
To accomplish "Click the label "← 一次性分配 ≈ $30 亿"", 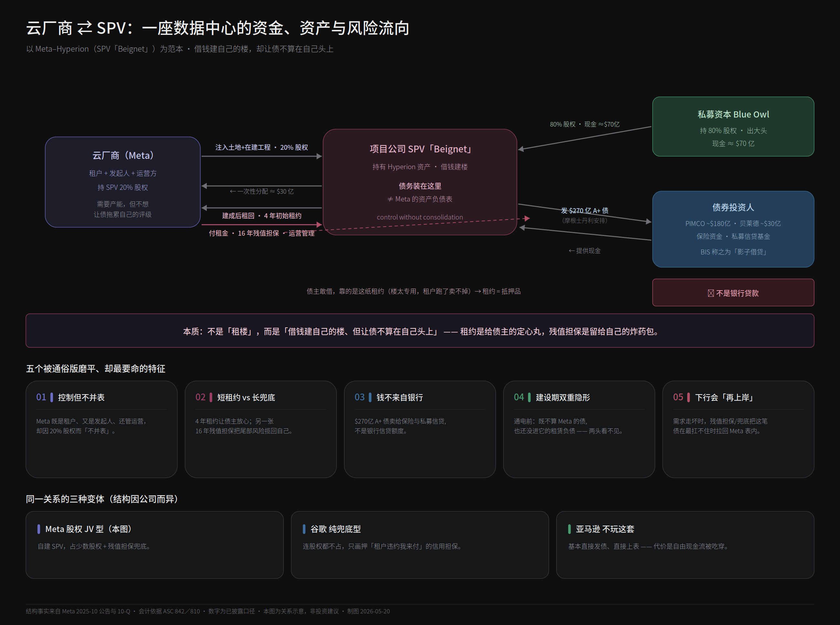I will point(262,191).
